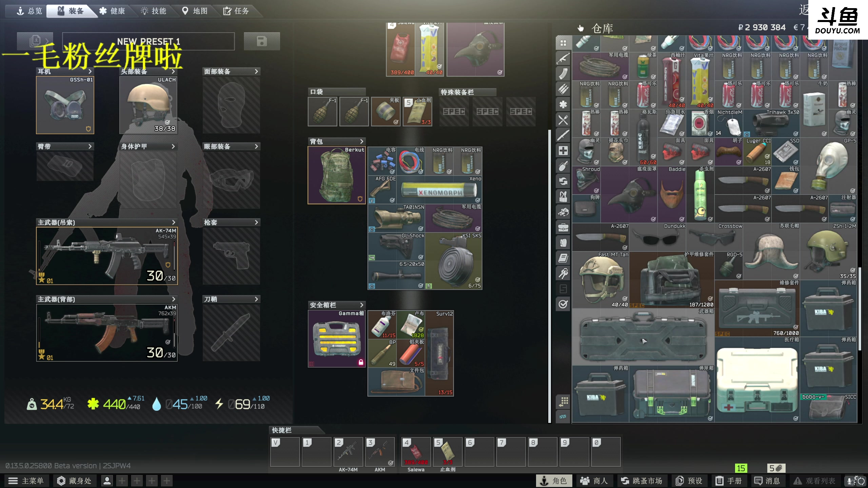Select quick bar slot 4 Salewa
Viewport: 868px width, 488px height.
pos(416,452)
